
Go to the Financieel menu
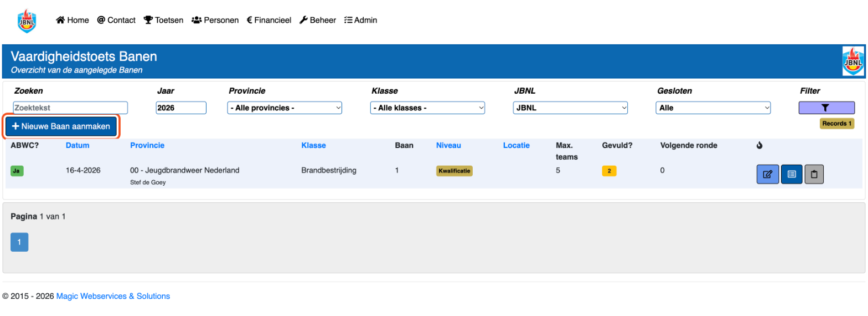269,20
